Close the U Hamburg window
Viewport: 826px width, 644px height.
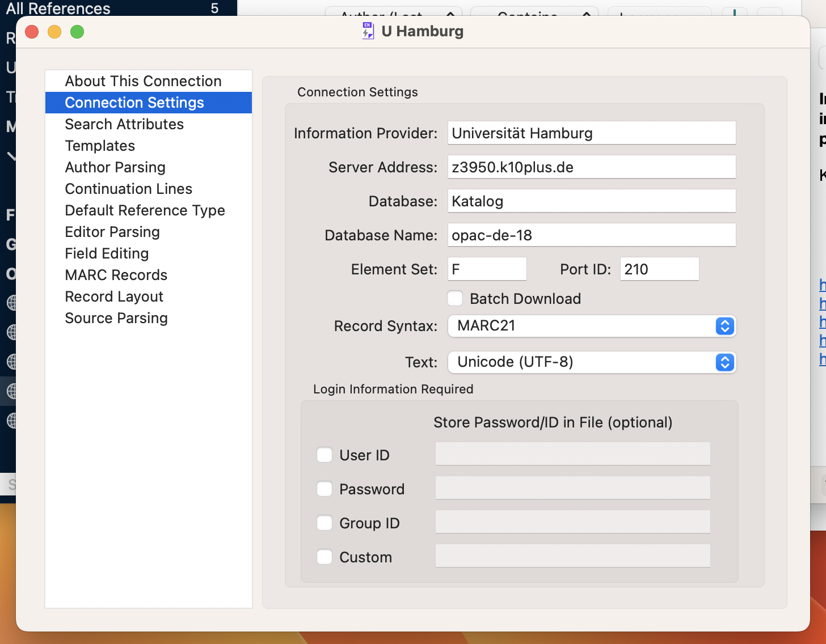coord(32,32)
